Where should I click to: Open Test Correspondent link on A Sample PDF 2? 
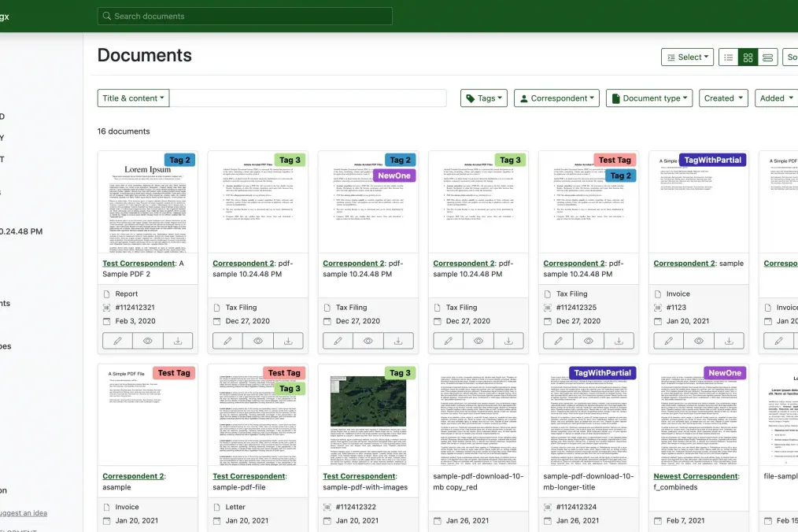[x=139, y=263]
